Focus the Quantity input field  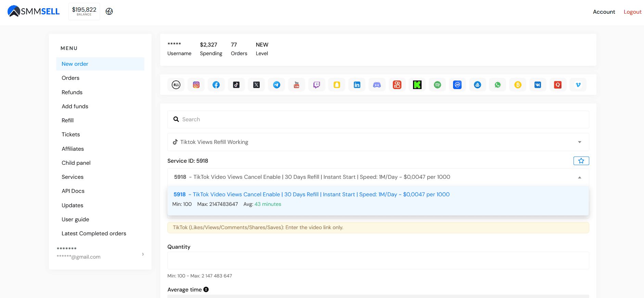(x=378, y=260)
